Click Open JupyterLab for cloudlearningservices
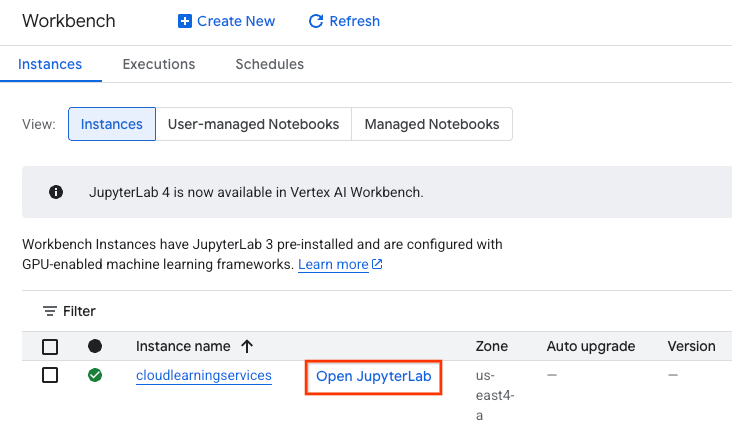The width and height of the screenshot is (732, 426). [x=373, y=377]
